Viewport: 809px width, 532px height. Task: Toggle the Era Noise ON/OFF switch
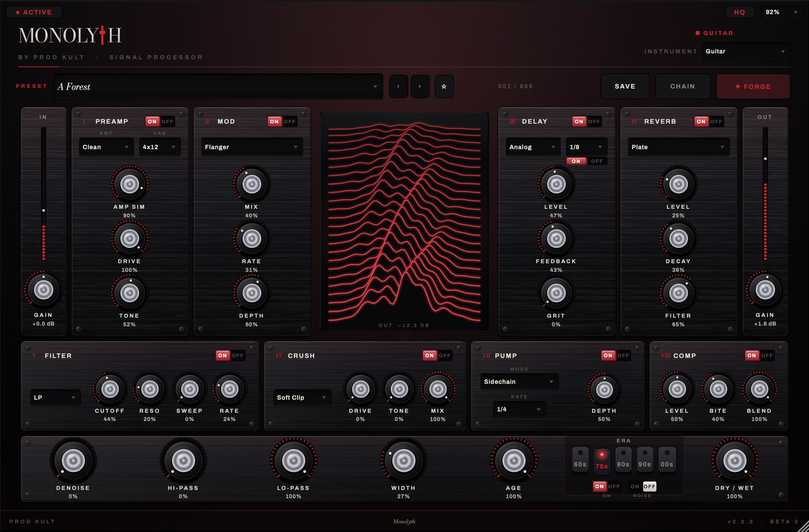tap(642, 487)
